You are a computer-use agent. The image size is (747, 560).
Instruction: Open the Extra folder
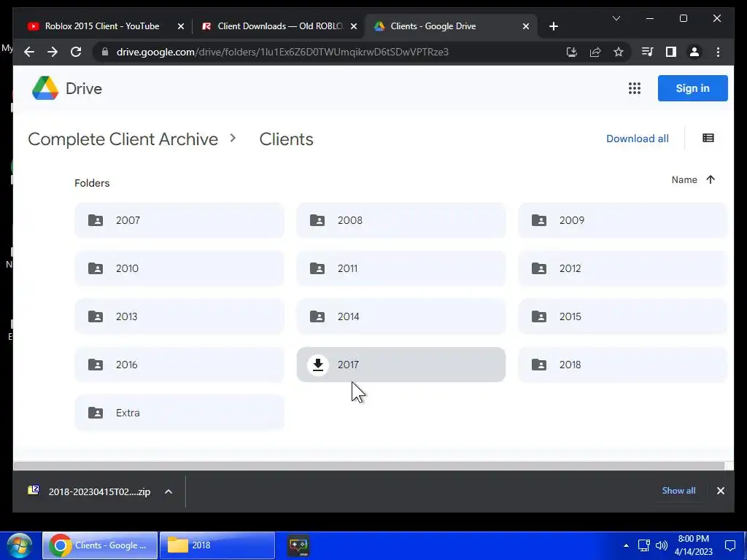(x=179, y=413)
